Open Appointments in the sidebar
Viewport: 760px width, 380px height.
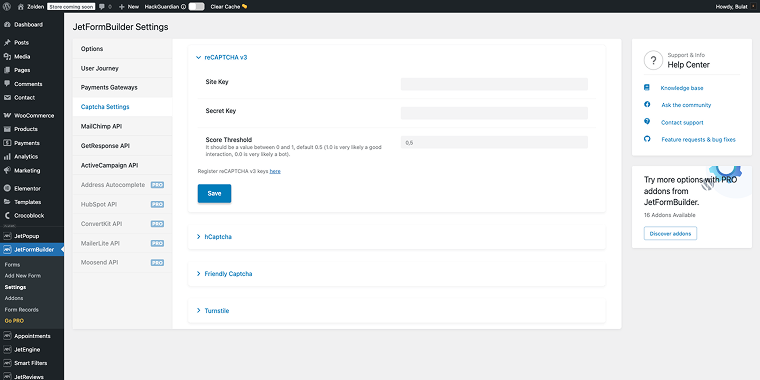32,336
